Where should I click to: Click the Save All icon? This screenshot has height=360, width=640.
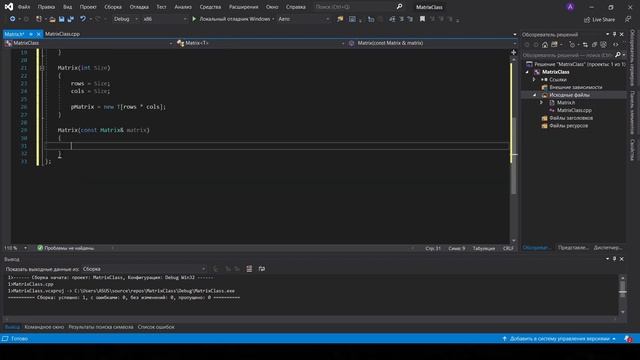tap(71, 19)
